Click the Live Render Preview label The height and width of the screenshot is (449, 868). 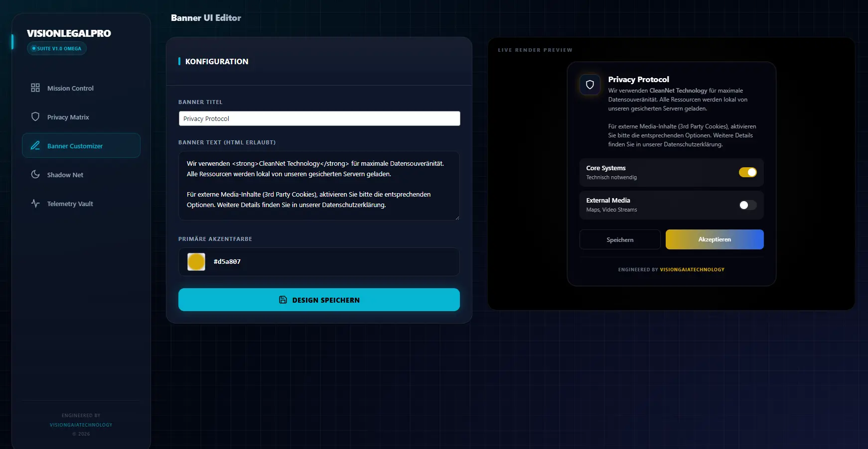click(535, 50)
